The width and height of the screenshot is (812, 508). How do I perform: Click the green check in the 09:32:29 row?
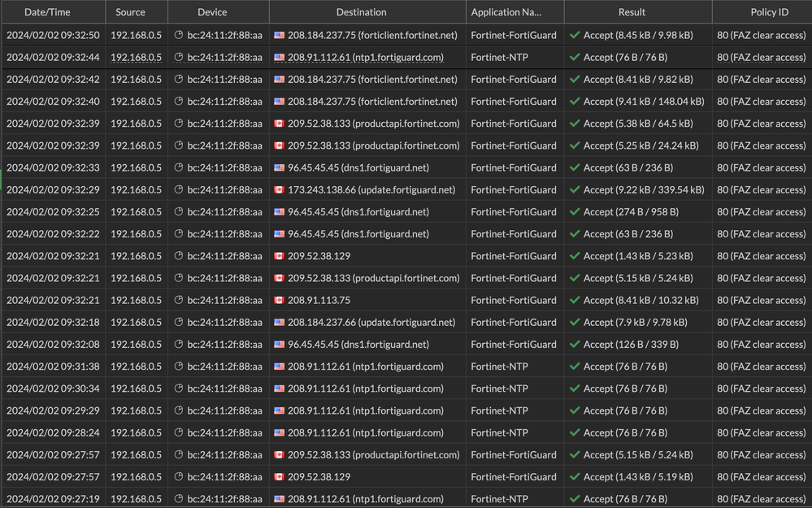575,190
